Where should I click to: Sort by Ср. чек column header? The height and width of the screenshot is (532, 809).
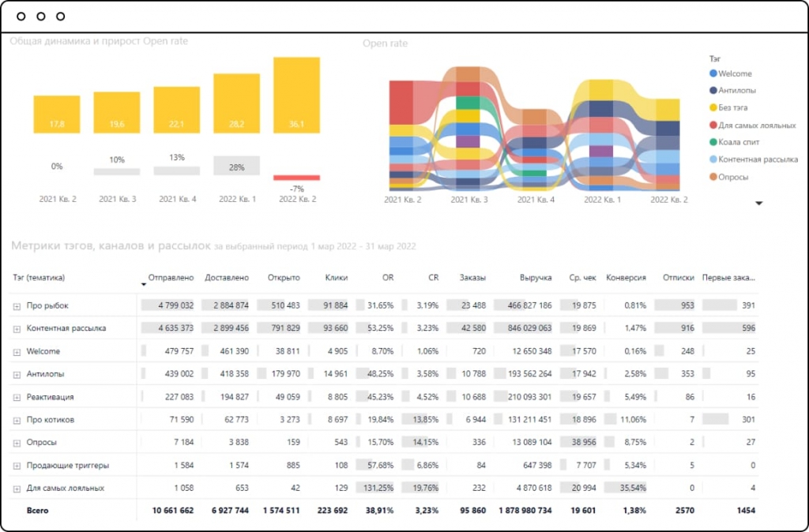coord(582,277)
